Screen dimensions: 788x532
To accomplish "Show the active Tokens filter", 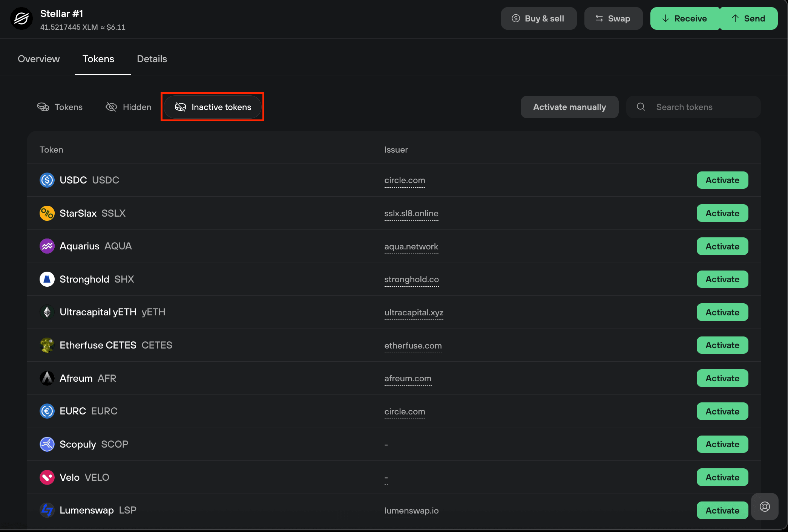I will [60, 107].
